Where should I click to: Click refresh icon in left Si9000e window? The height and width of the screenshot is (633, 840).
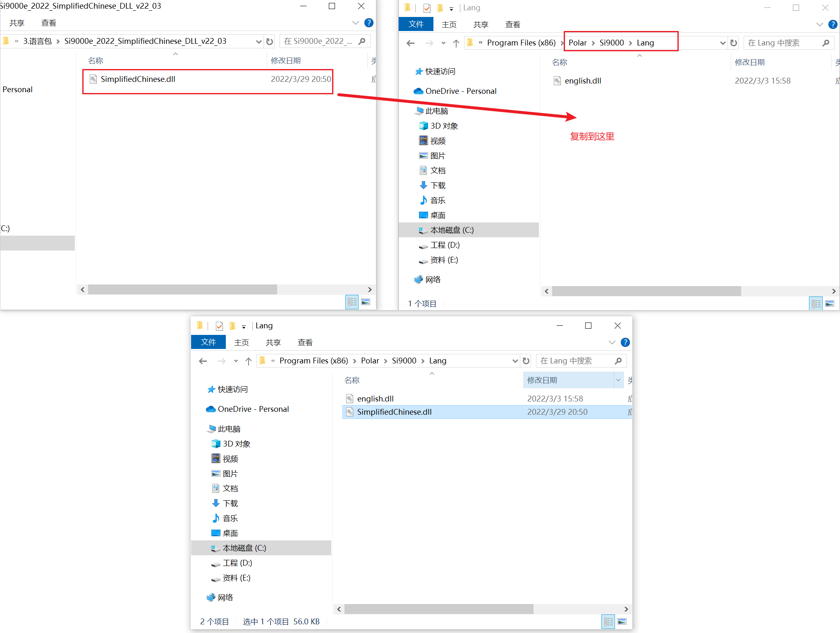[x=270, y=41]
